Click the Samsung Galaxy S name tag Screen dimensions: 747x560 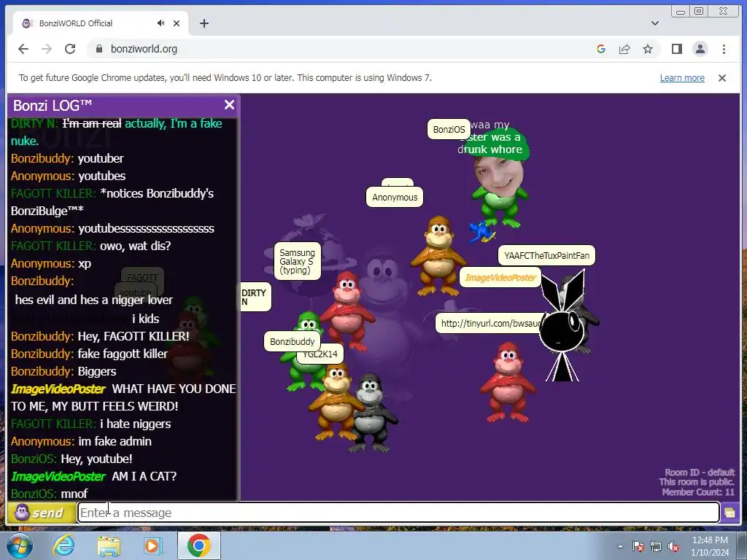point(298,261)
